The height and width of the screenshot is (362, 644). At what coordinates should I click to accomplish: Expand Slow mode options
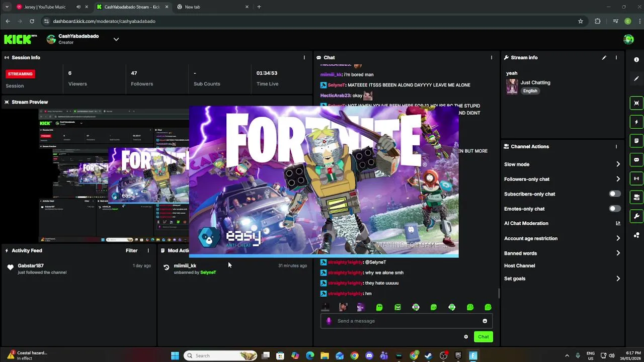(x=618, y=164)
